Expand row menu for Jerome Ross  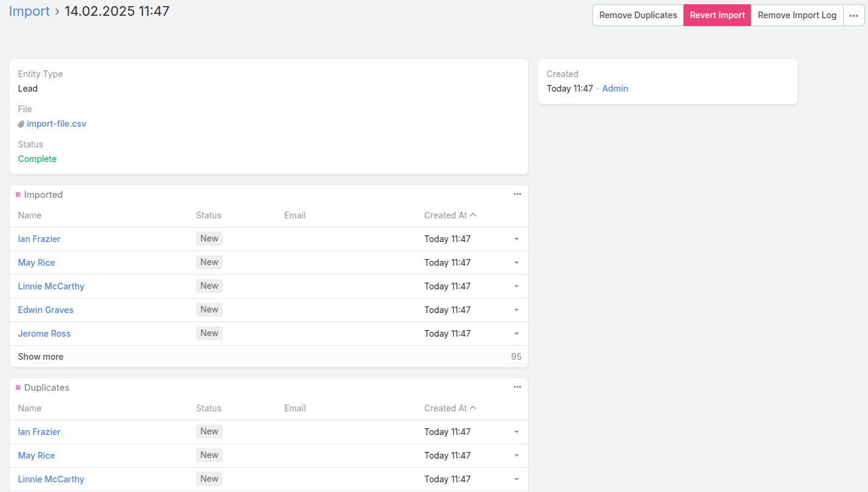[517, 334]
